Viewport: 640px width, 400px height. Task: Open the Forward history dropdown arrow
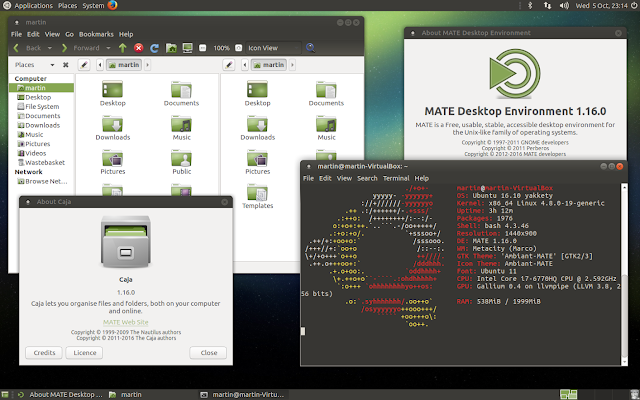108,48
